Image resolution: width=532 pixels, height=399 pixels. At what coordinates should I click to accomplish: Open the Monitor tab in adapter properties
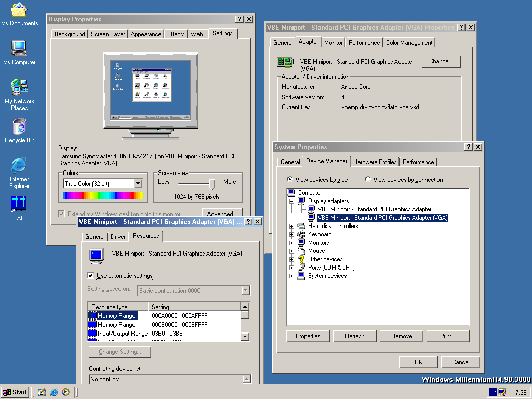[333, 43]
